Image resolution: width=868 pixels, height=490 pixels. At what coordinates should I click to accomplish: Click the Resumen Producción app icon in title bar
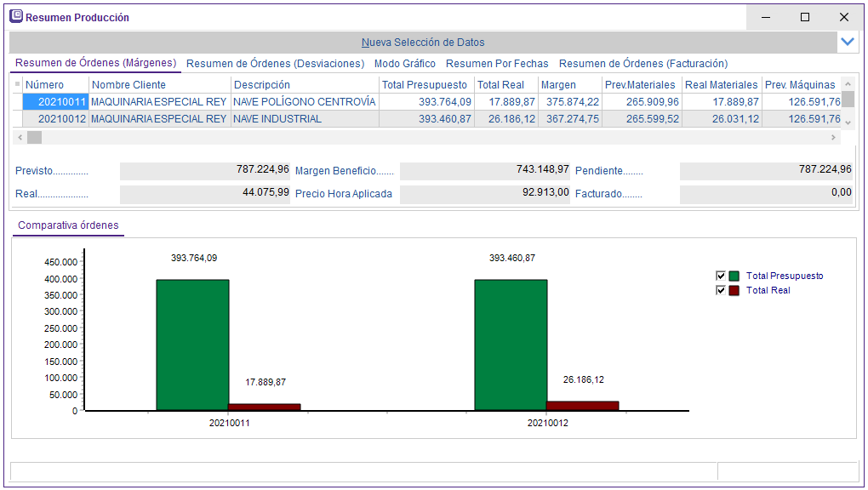point(16,16)
